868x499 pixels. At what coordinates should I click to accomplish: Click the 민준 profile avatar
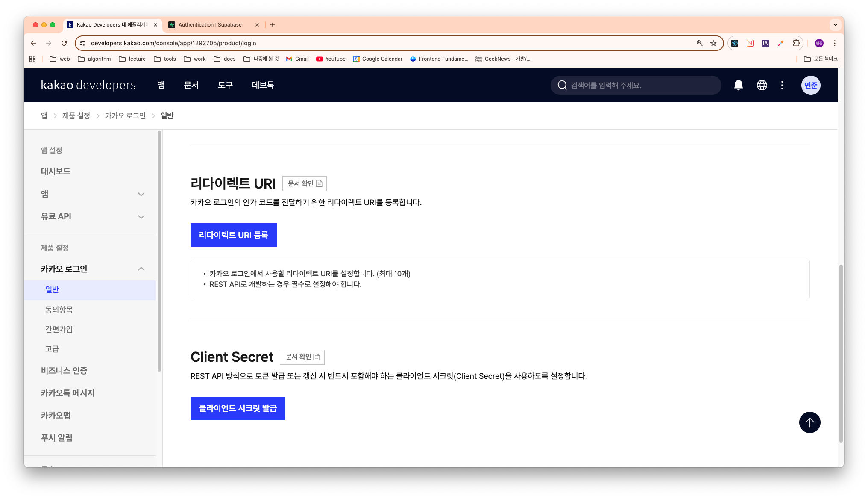(810, 85)
